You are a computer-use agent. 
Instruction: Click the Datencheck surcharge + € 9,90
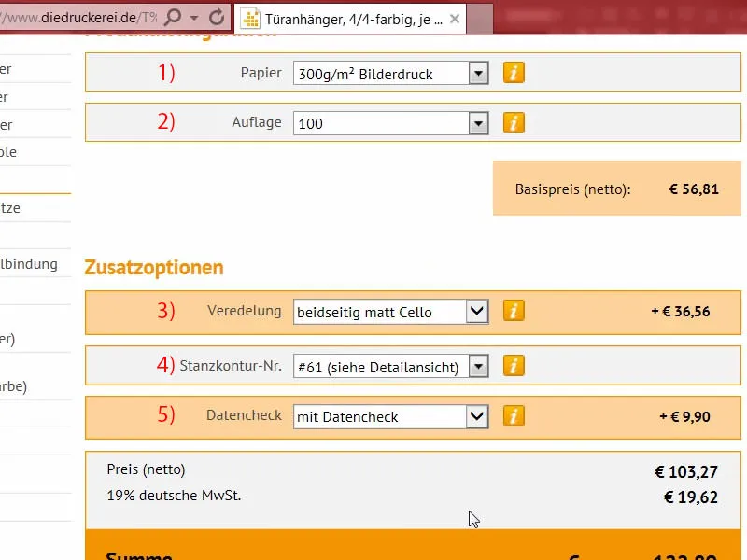pos(684,416)
